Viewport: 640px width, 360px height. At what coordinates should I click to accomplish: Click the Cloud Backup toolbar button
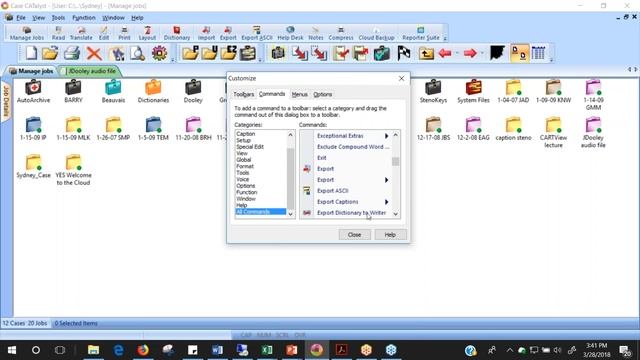376,33
